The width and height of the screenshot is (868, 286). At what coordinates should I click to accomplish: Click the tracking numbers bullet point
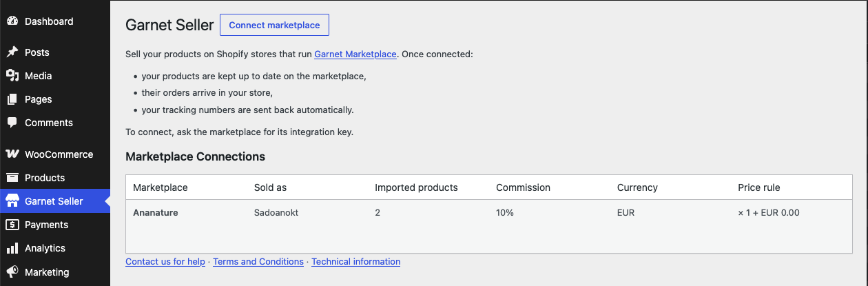click(x=247, y=110)
